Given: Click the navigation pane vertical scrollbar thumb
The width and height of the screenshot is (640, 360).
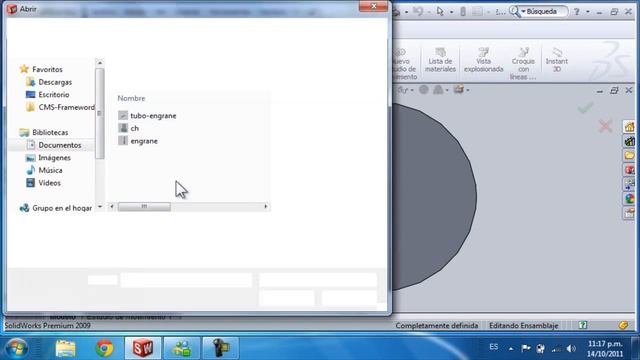Looking at the screenshot, I should [100, 113].
